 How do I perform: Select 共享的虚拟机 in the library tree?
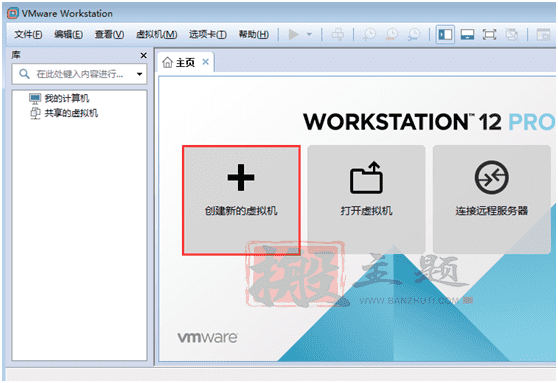pos(71,113)
